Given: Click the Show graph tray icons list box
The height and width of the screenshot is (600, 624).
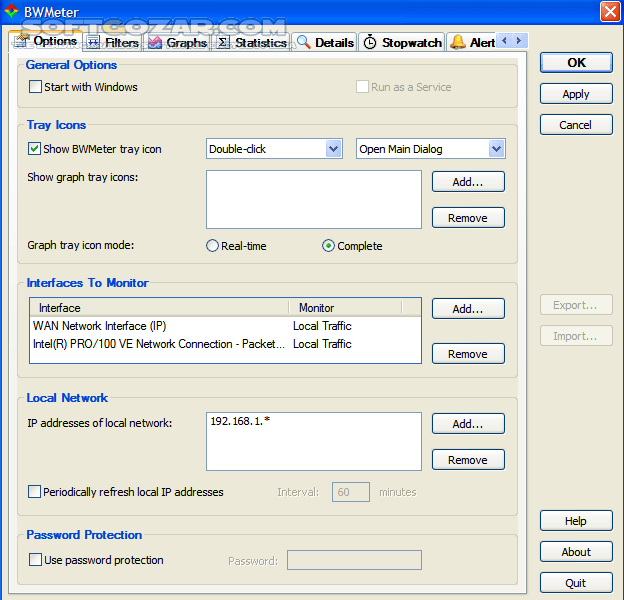Looking at the screenshot, I should coord(314,199).
